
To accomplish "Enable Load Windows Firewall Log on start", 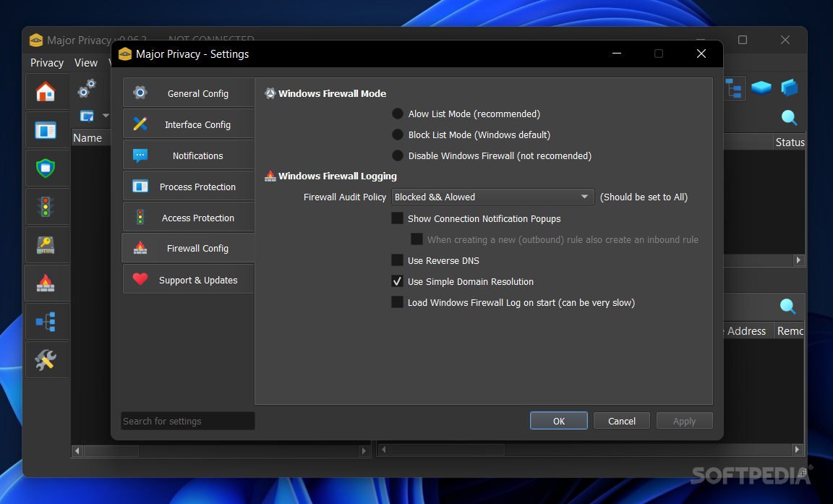I will pos(397,302).
